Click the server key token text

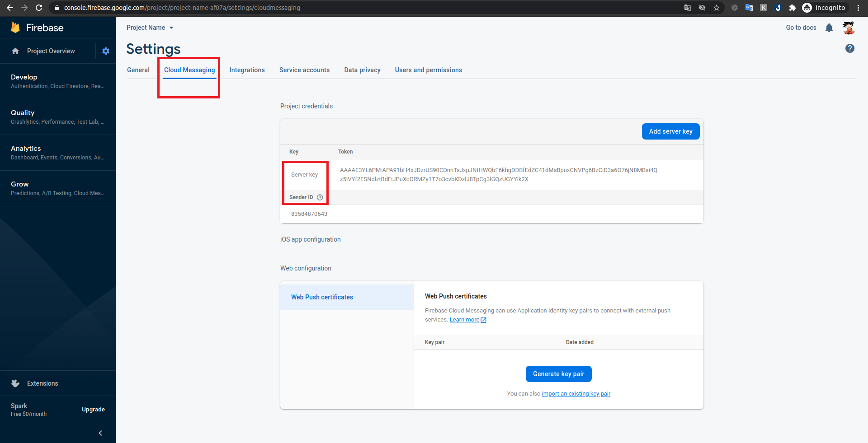coord(498,175)
